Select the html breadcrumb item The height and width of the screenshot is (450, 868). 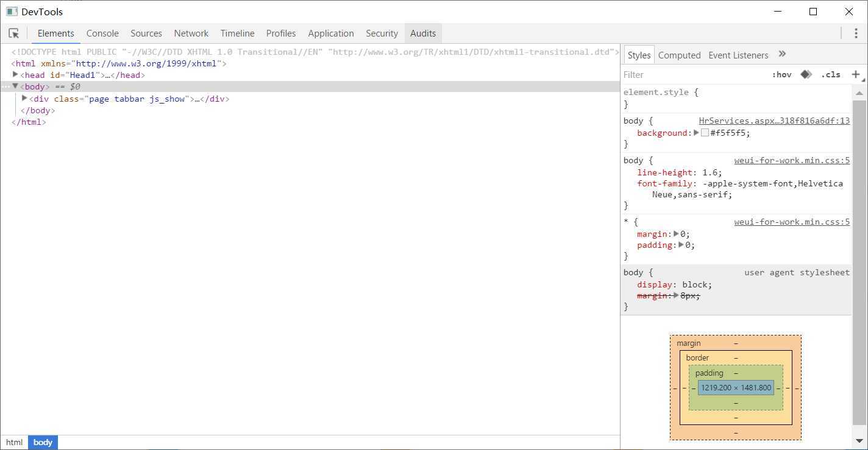point(15,443)
